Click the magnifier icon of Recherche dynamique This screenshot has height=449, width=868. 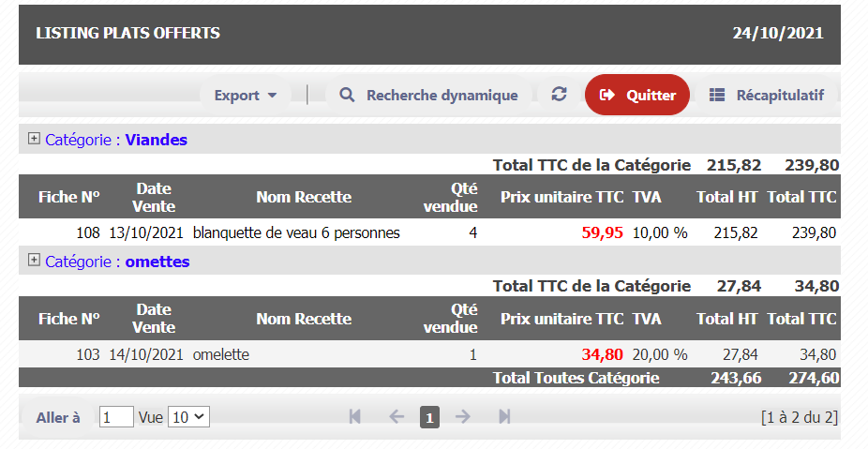tap(347, 95)
